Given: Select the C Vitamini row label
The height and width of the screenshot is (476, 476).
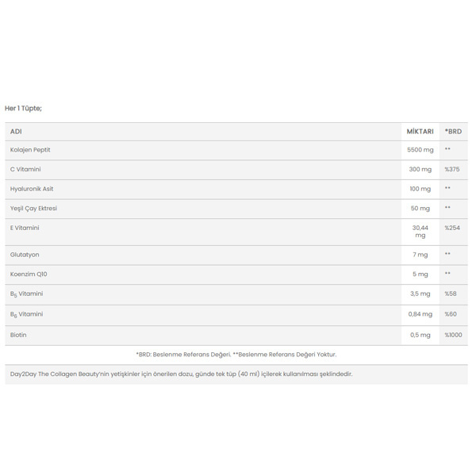Looking at the screenshot, I should 25,170.
